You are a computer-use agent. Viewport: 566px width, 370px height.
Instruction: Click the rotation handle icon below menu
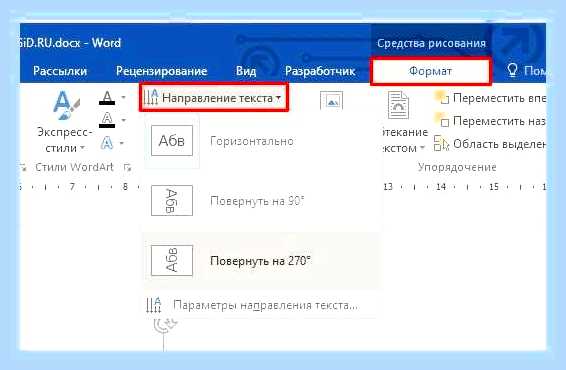coord(165,325)
